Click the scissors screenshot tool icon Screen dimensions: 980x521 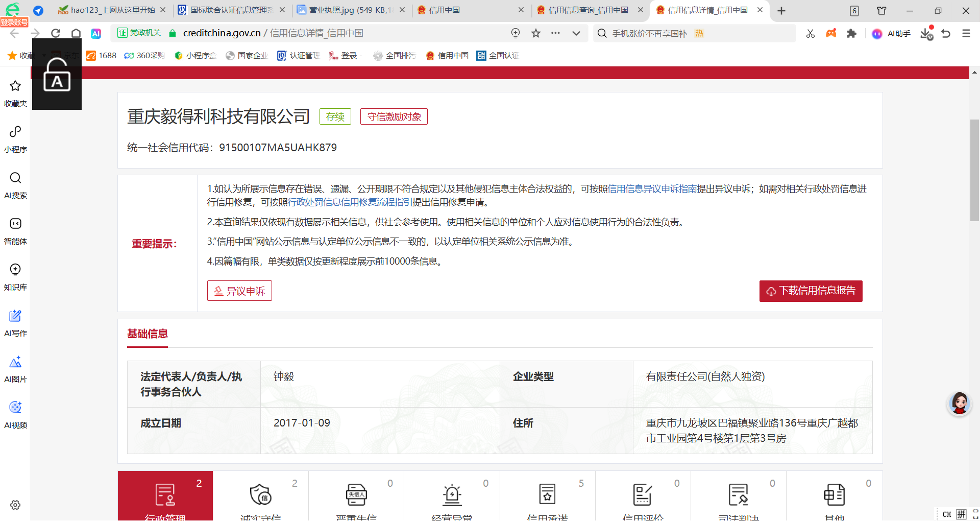click(810, 33)
